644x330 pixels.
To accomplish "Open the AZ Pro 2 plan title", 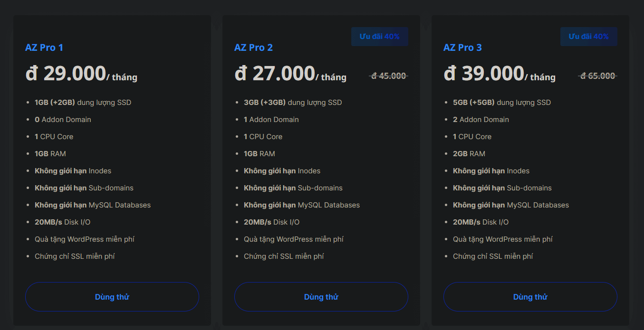I will point(253,47).
